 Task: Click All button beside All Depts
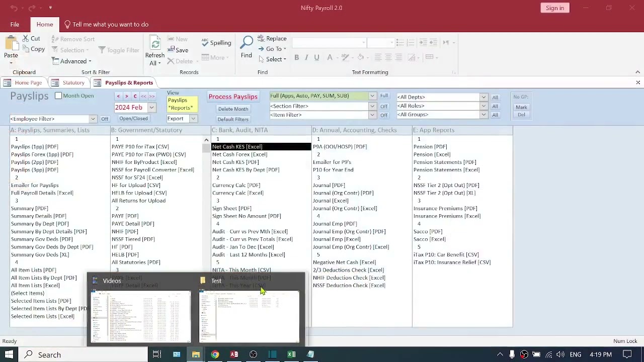pyautogui.click(x=495, y=97)
